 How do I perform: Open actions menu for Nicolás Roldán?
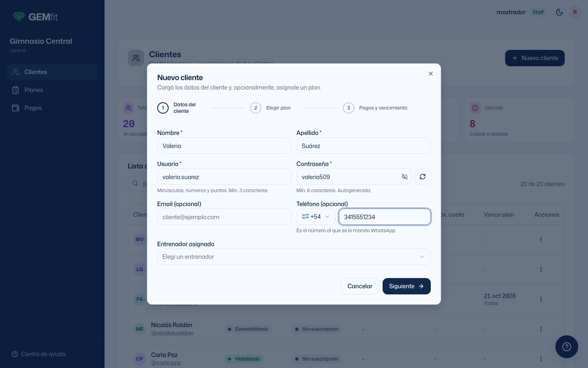pyautogui.click(x=541, y=329)
